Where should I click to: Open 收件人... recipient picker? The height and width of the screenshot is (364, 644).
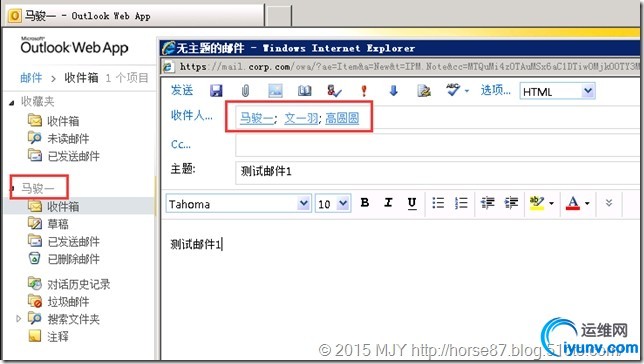pos(192,115)
